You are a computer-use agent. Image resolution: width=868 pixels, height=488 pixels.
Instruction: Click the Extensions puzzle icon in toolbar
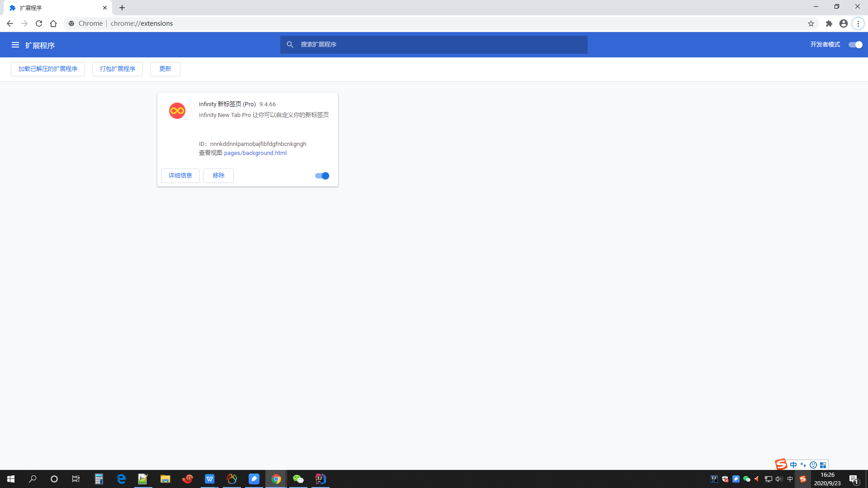[x=829, y=23]
